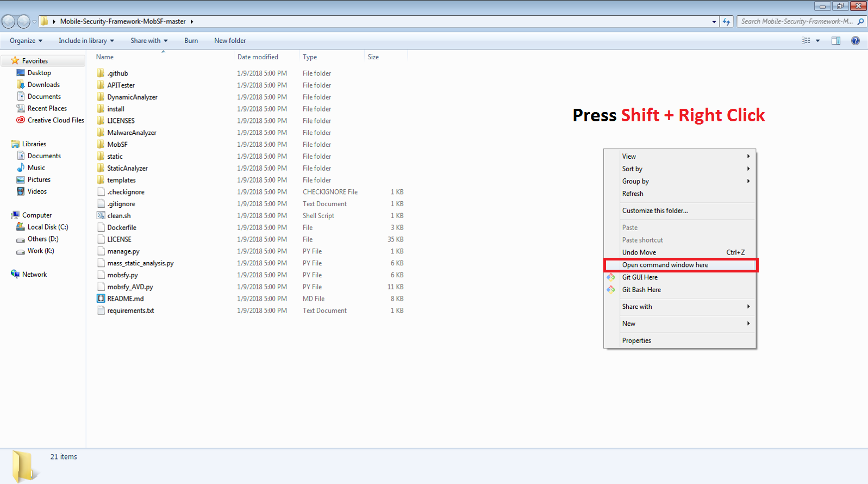This screenshot has width=868, height=484.
Task: Choose Undo Move from the context menu
Action: click(x=680, y=252)
